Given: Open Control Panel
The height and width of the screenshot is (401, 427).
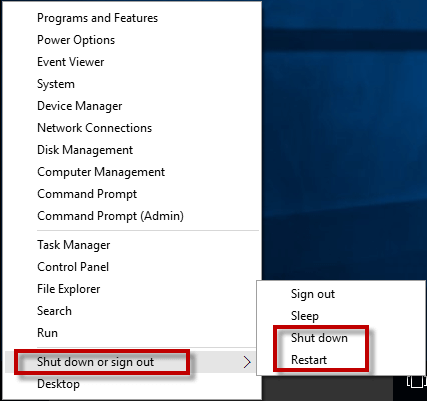Looking at the screenshot, I should (x=73, y=267).
